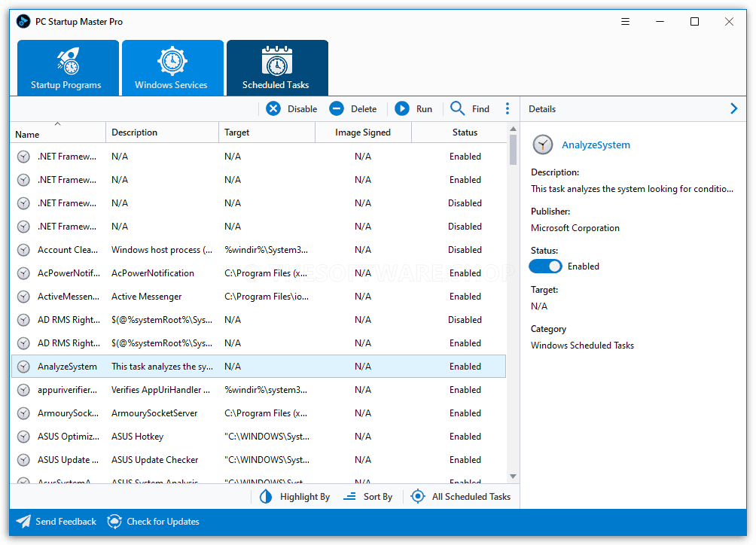Click the ASUS Update Checker description cell
Viewport: 756px width, 545px height.
click(x=155, y=460)
